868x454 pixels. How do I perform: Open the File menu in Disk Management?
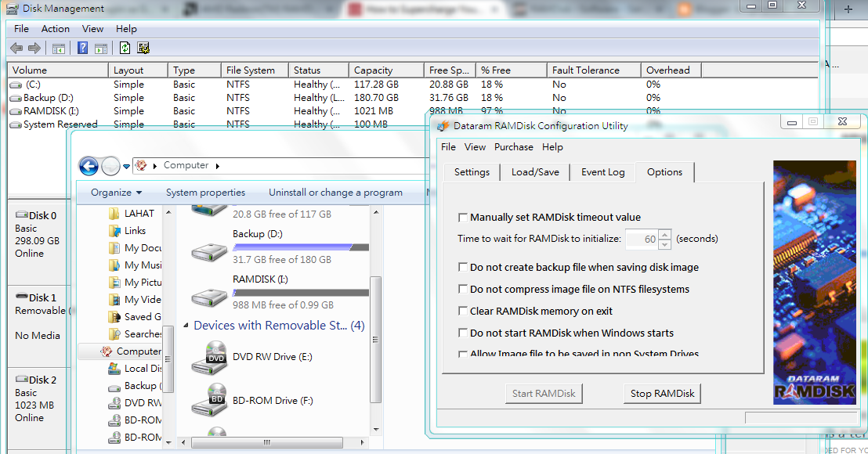click(22, 29)
